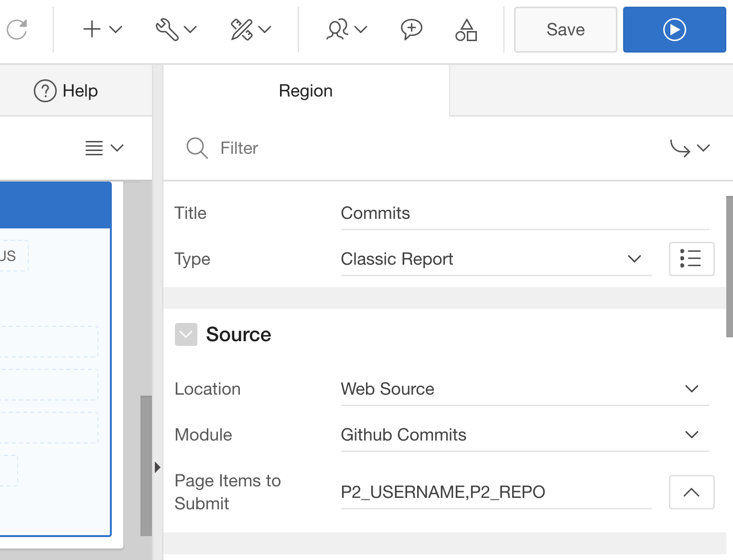Edit the Title field Commits
733x560 pixels.
(x=524, y=213)
